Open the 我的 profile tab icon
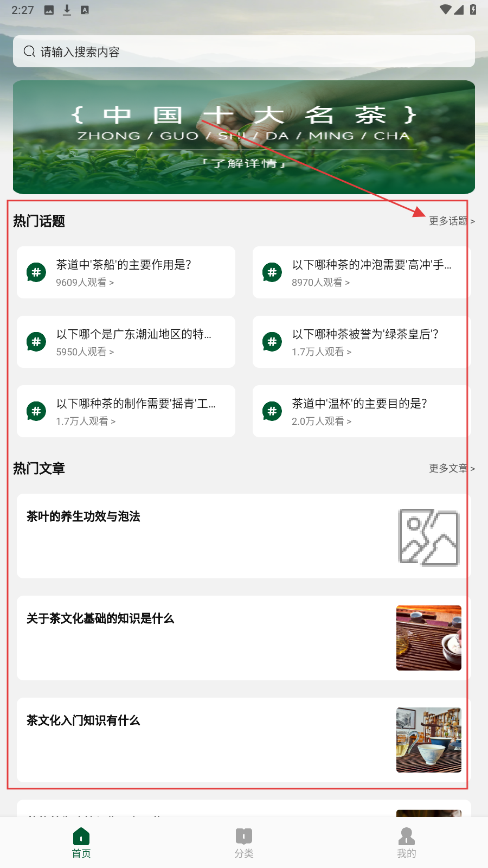488x868 pixels. coord(407,836)
